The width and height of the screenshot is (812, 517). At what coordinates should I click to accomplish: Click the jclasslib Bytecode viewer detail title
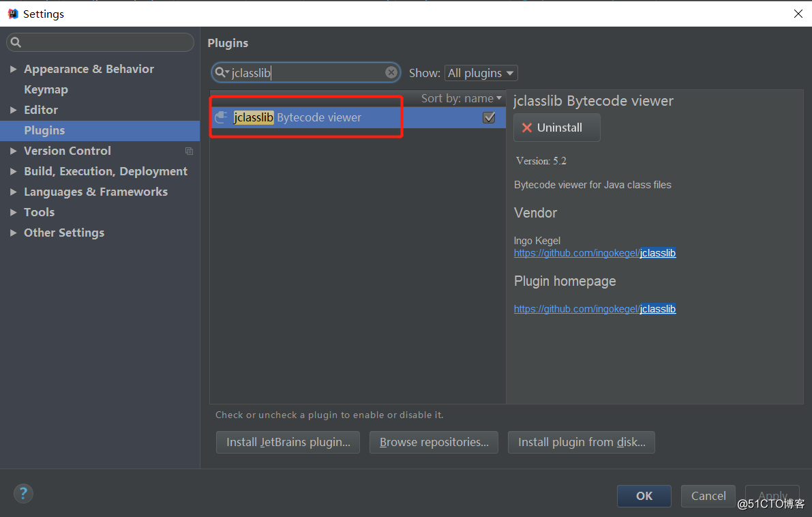593,101
